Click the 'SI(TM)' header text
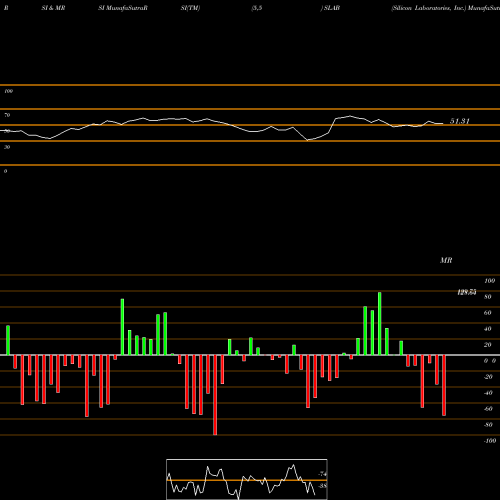Viewport: 500px width, 500px height. (190, 8)
